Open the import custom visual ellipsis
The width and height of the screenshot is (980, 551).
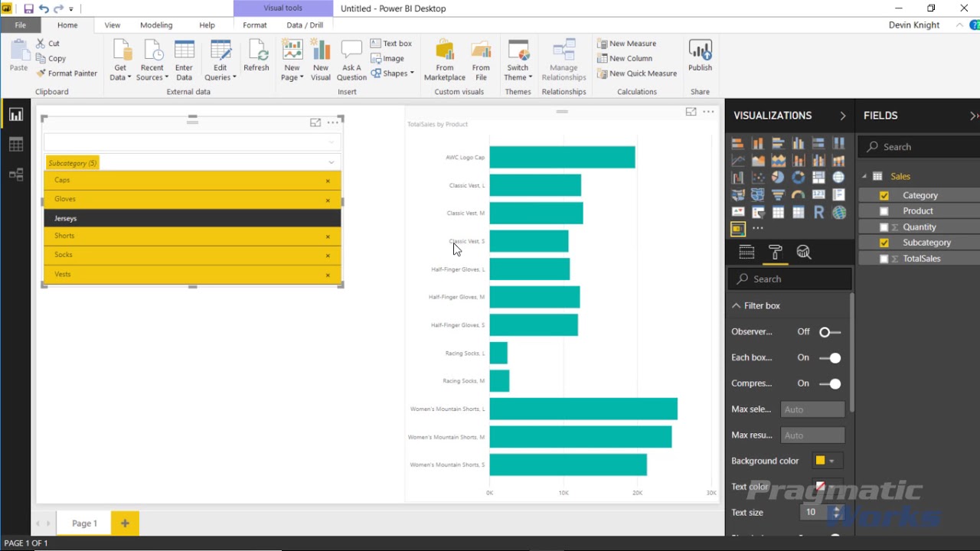pos(758,229)
